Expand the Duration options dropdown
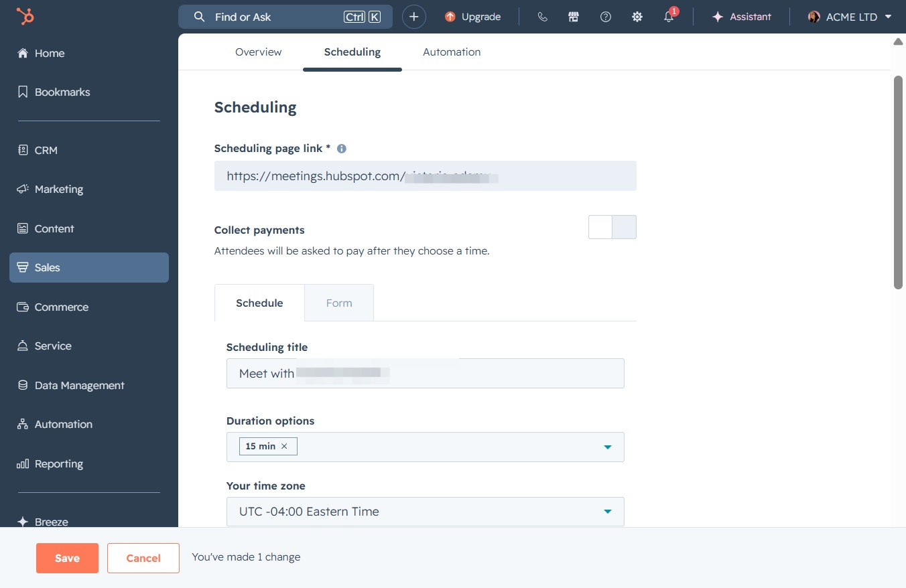 point(608,447)
